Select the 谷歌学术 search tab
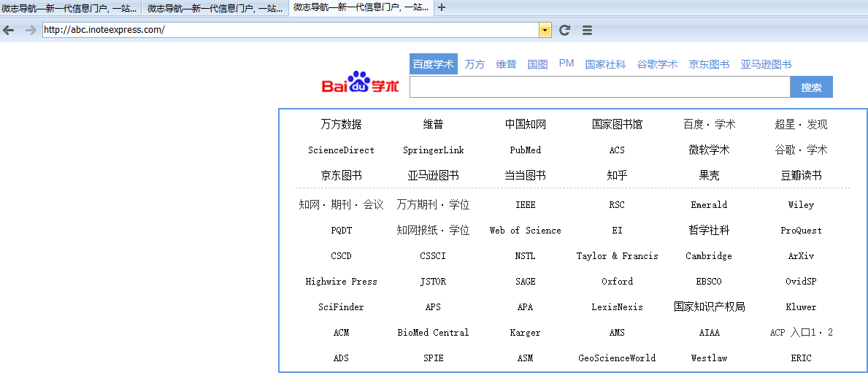 (x=657, y=64)
